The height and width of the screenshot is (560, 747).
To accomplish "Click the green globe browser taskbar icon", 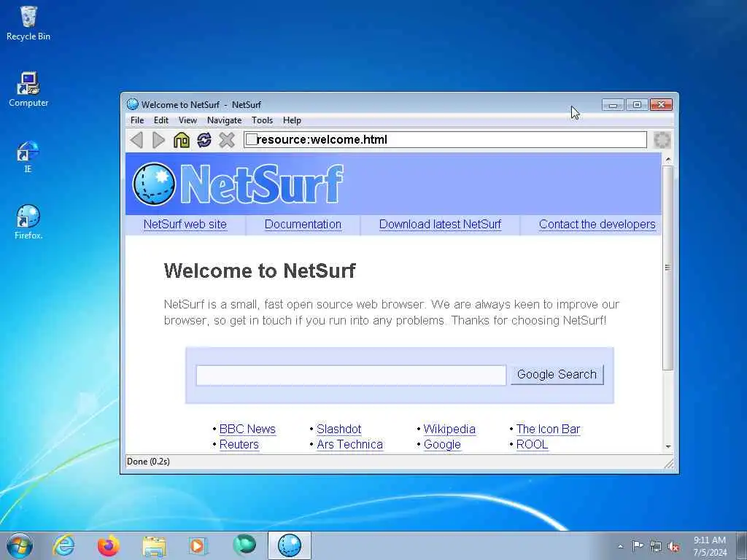I will click(244, 545).
